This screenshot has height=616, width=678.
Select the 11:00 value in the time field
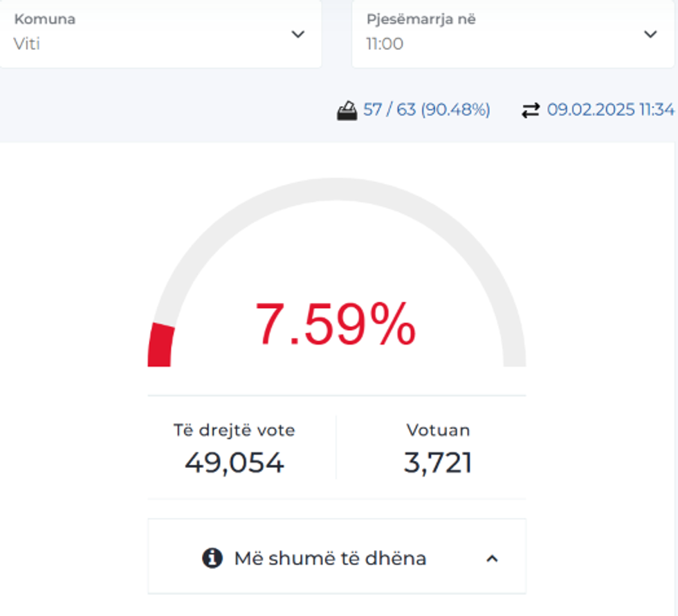point(385,44)
